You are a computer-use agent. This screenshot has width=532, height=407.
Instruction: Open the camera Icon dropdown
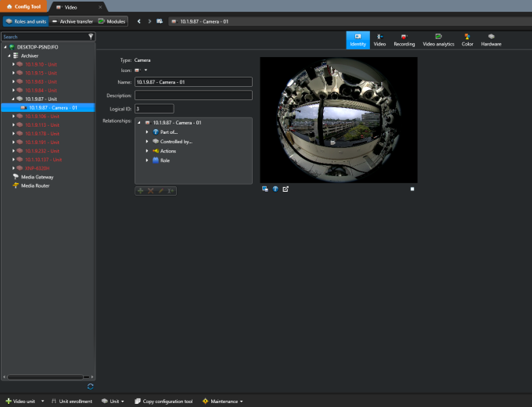(145, 70)
